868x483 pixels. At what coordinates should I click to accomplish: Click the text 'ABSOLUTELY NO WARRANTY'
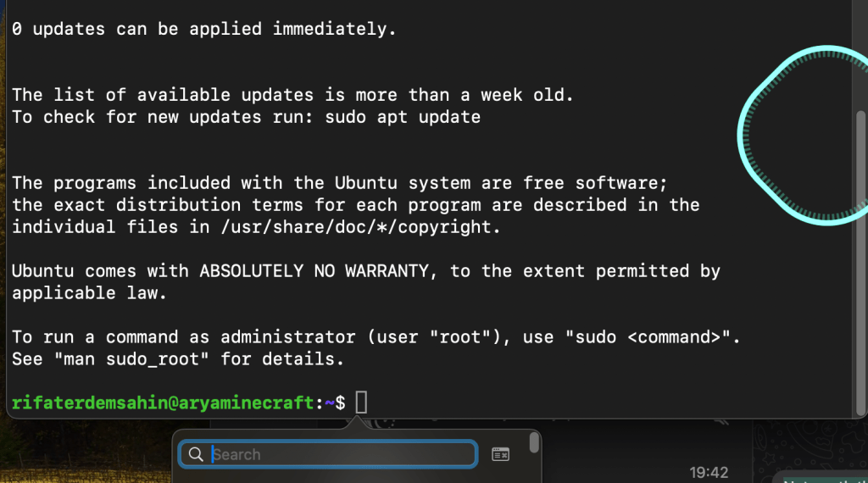(x=314, y=271)
